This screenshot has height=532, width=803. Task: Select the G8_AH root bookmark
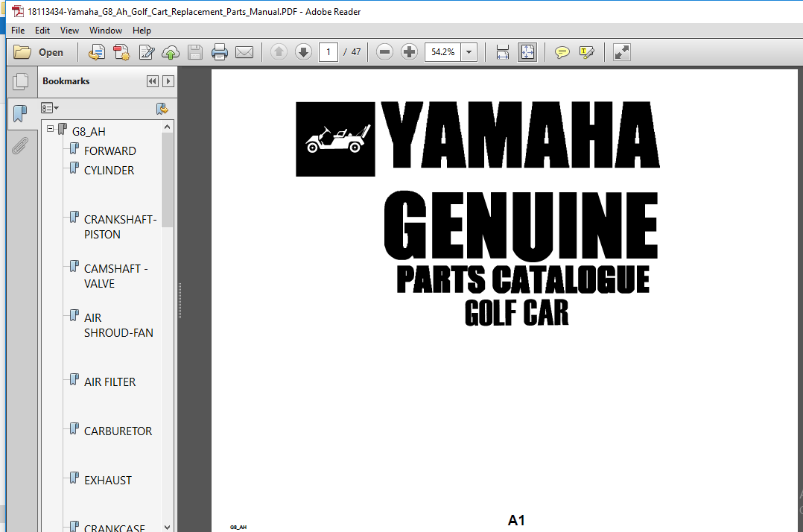coord(89,132)
